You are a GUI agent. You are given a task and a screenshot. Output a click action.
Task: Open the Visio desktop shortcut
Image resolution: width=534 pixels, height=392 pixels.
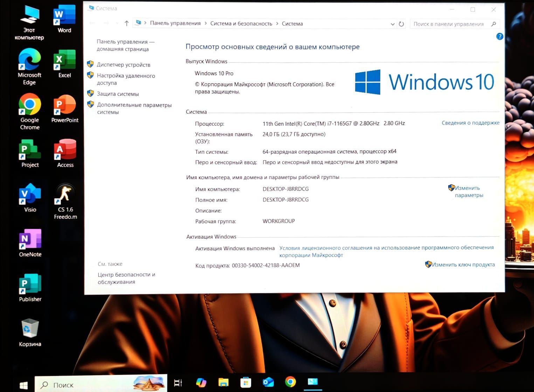tap(30, 198)
